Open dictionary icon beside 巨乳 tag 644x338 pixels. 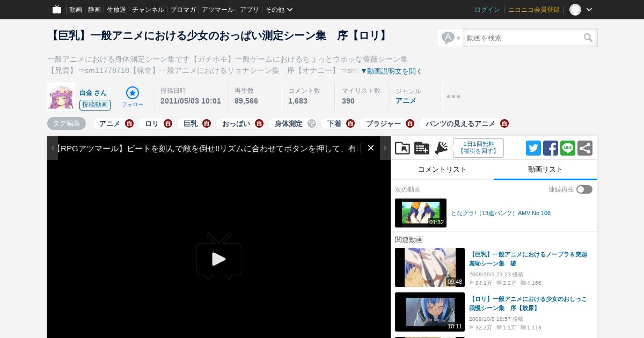pos(207,123)
